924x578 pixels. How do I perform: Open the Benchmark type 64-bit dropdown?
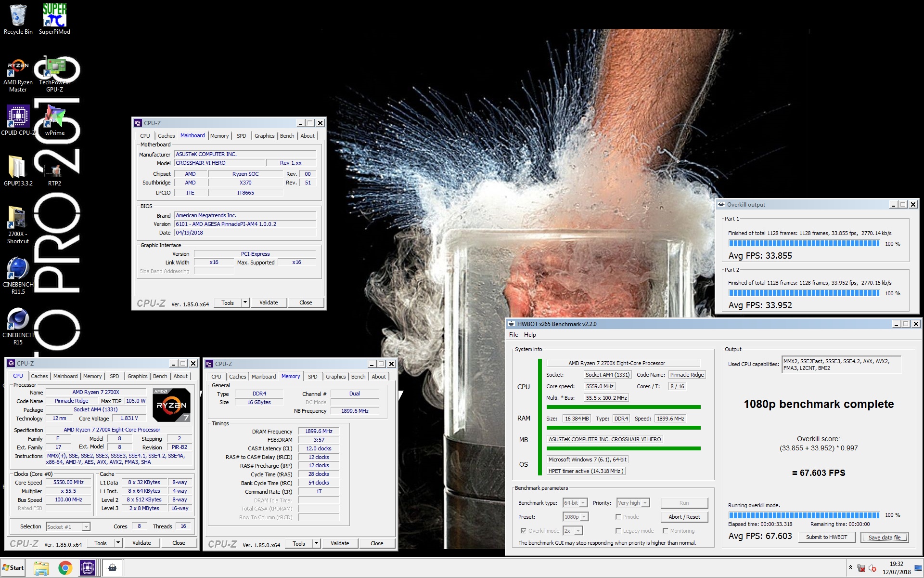tap(575, 503)
